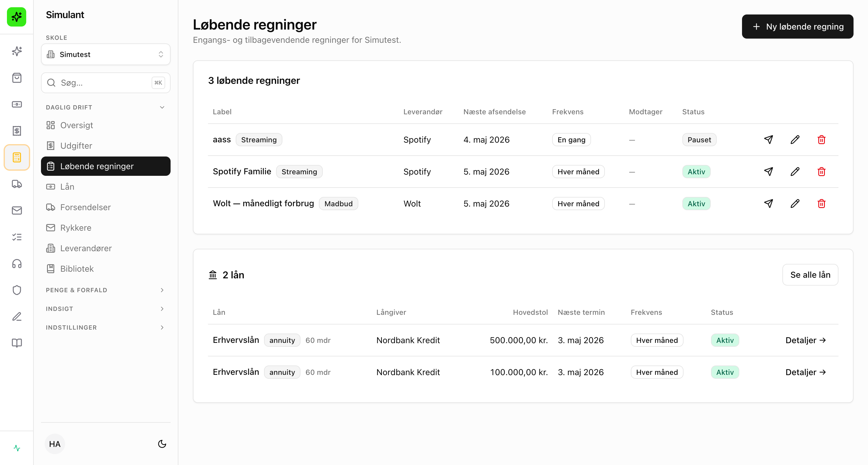The height and width of the screenshot is (465, 868).
Task: Click the En gang frequency badge
Action: (571, 140)
